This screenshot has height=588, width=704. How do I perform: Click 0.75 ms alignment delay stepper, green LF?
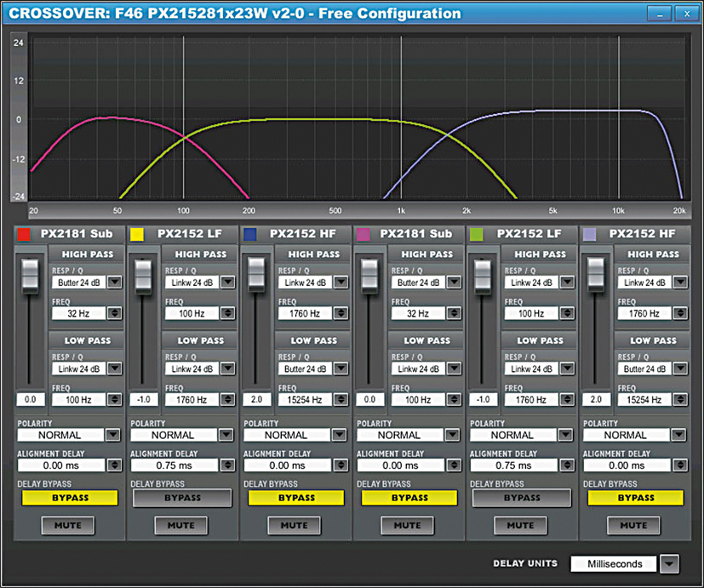click(x=567, y=465)
